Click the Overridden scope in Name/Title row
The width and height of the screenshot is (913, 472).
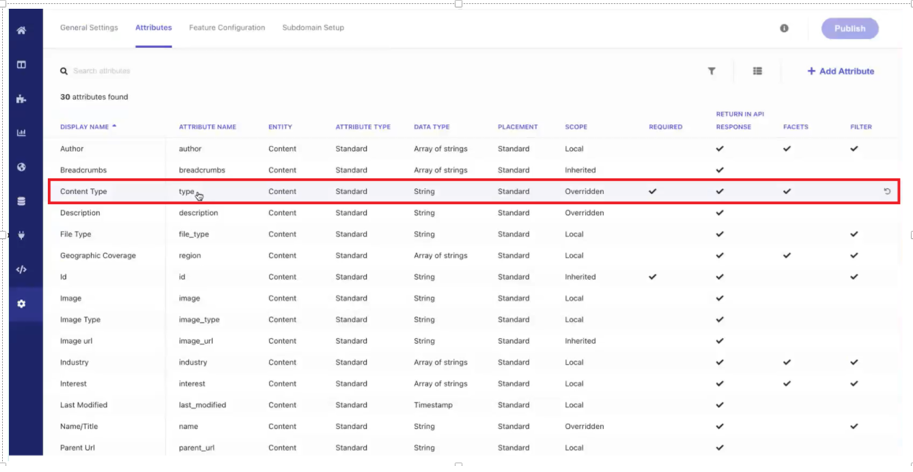click(585, 426)
